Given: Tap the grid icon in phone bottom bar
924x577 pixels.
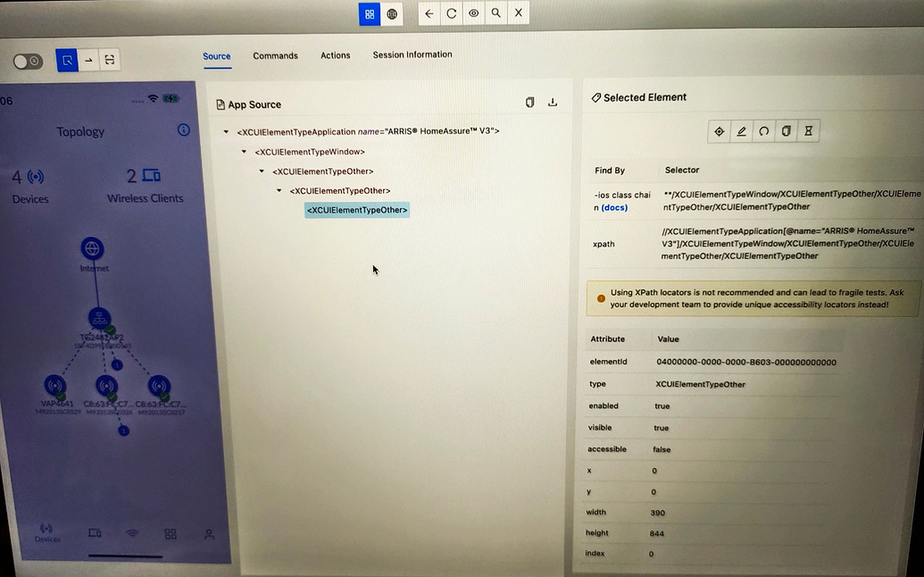Looking at the screenshot, I should pyautogui.click(x=171, y=534).
